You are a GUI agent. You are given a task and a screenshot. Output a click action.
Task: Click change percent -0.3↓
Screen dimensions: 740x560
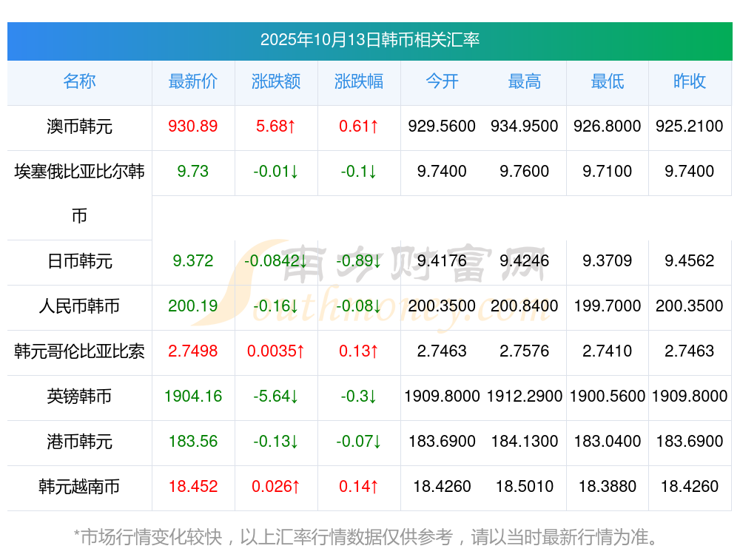(x=359, y=397)
